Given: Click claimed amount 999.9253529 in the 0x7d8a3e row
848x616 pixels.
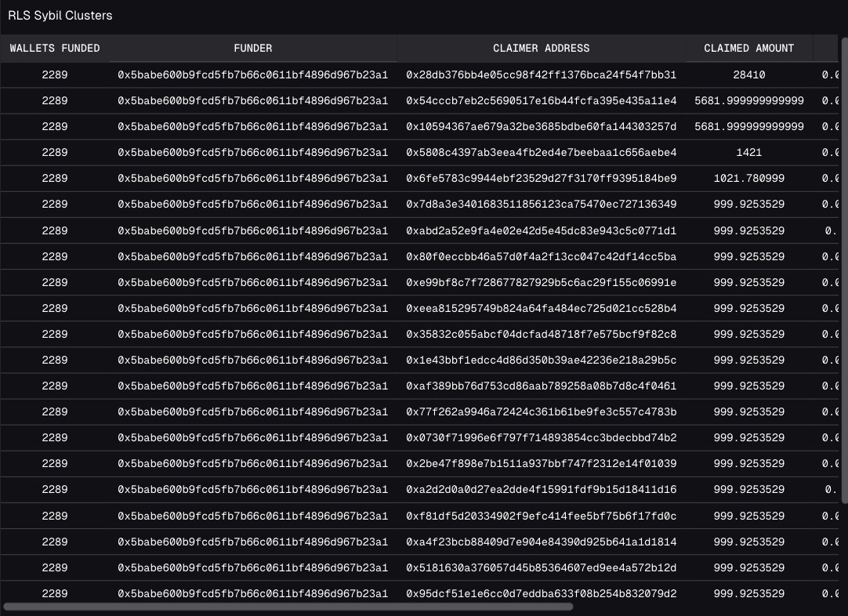Looking at the screenshot, I should point(749,205).
